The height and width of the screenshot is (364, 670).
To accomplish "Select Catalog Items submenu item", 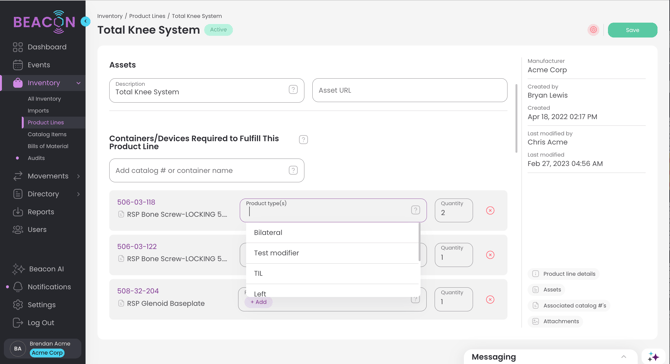I will (47, 134).
